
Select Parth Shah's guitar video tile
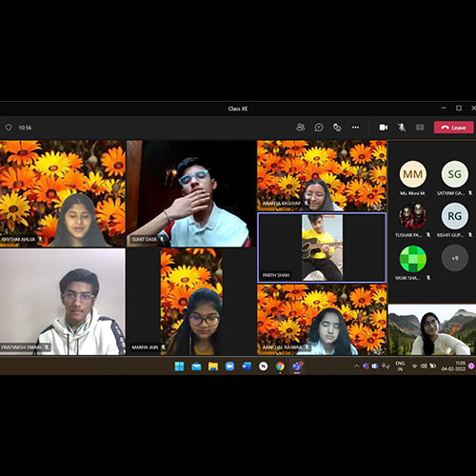322,248
